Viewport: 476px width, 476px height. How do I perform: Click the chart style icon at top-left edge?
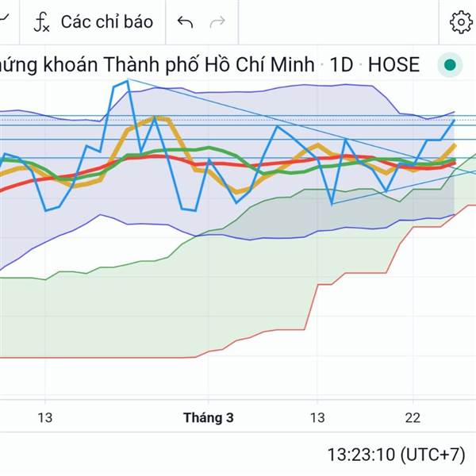coord(4,22)
